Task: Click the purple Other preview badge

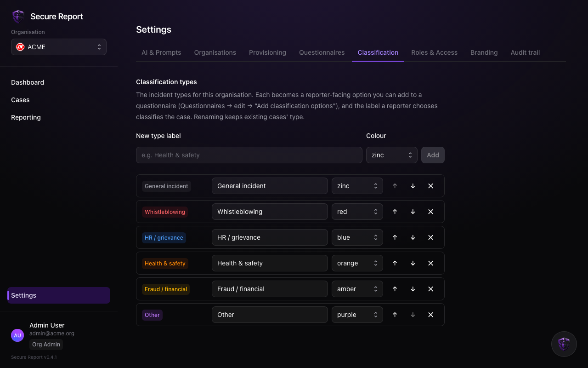Action: 152,315
